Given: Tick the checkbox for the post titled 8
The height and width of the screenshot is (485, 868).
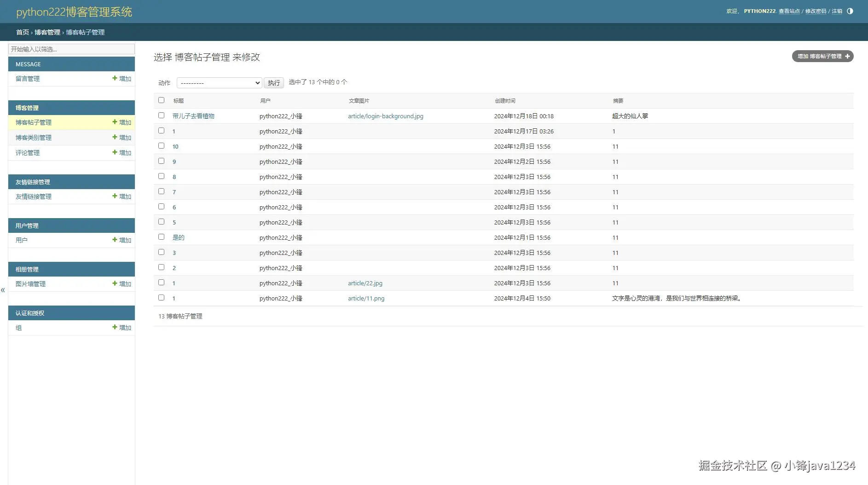Looking at the screenshot, I should (161, 176).
